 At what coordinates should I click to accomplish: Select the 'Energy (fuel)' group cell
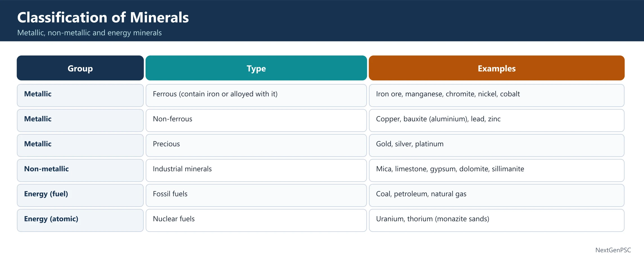(80, 196)
